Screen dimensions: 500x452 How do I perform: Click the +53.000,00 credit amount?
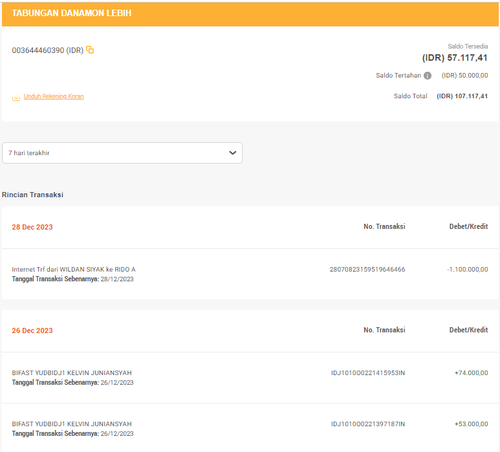(x=471, y=424)
